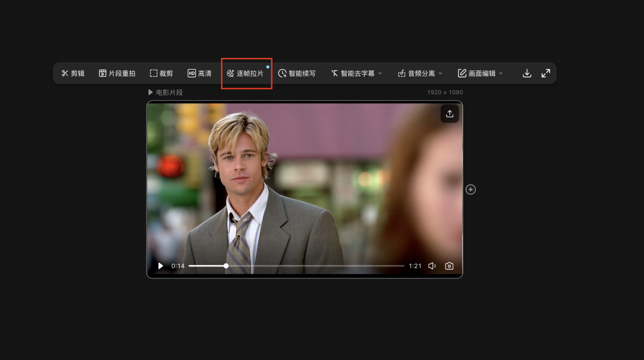This screenshot has width=644, height=360.
Task: Click the 电影片段 clip title
Action: point(169,92)
